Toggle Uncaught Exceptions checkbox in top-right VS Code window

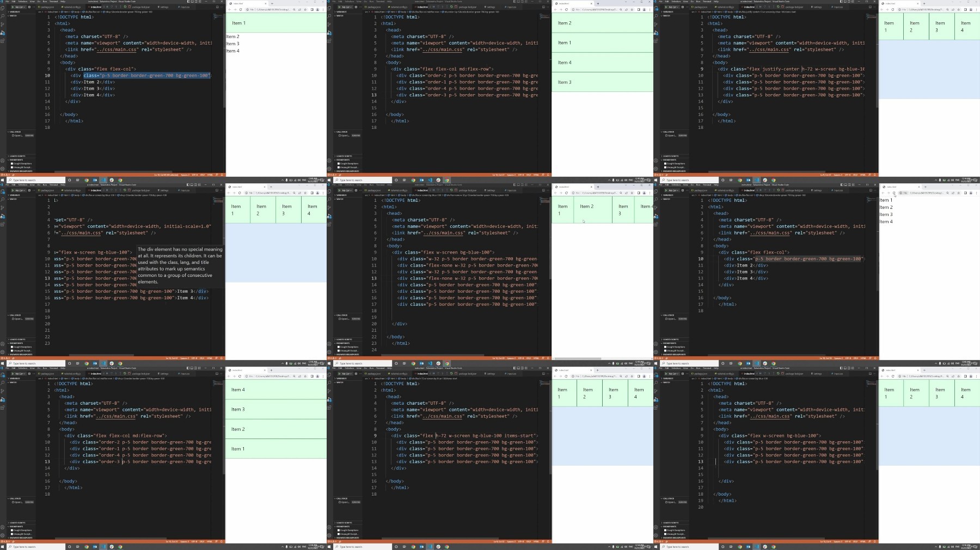[665, 167]
